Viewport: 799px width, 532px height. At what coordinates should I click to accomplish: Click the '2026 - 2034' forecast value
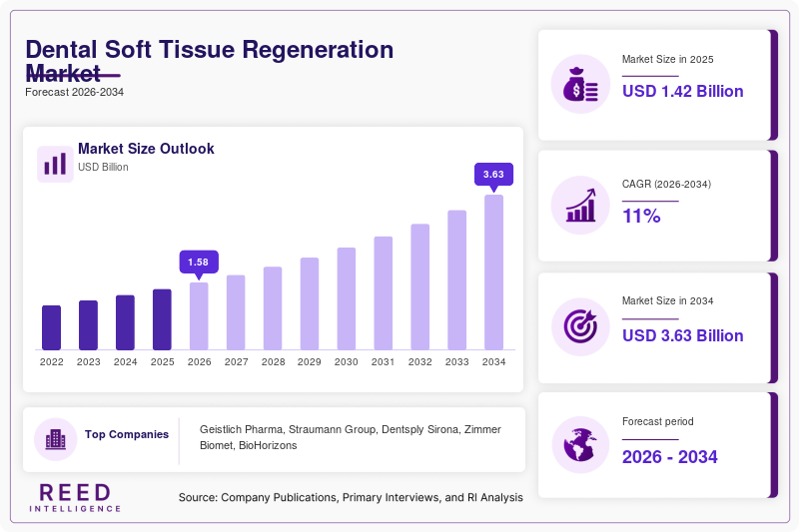(669, 457)
